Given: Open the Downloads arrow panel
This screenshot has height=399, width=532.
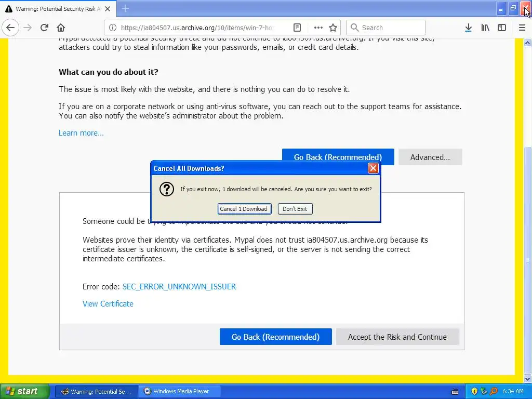Looking at the screenshot, I should (468, 28).
